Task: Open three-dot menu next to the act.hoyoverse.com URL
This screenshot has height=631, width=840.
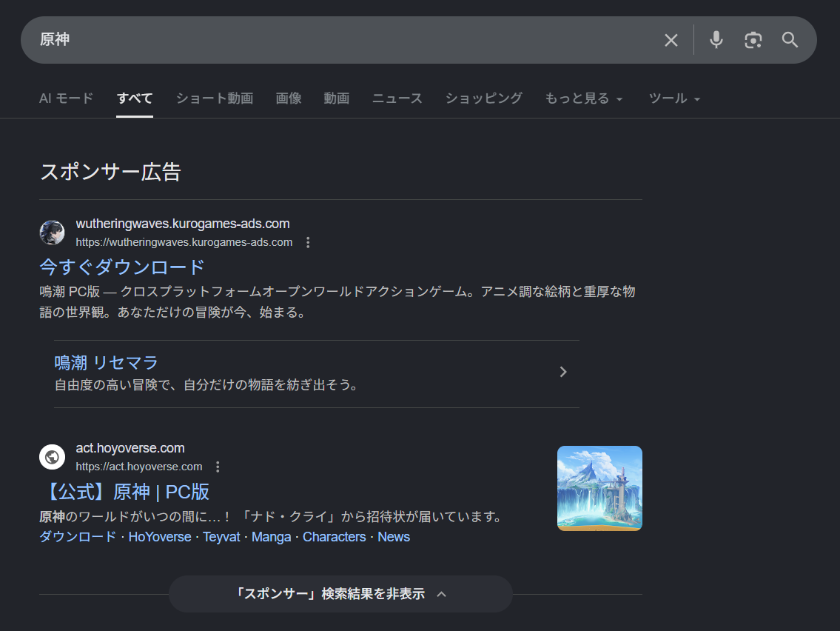Action: 218,467
